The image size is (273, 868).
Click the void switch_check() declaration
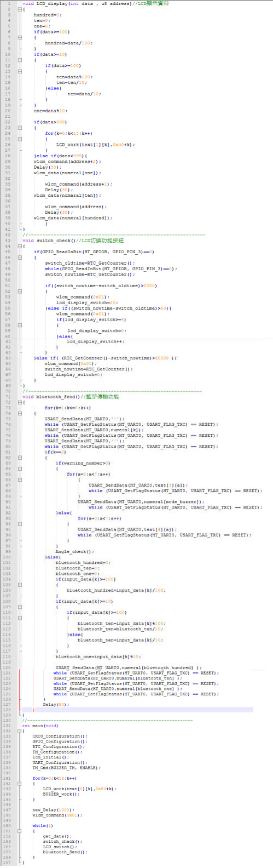pos(48,240)
